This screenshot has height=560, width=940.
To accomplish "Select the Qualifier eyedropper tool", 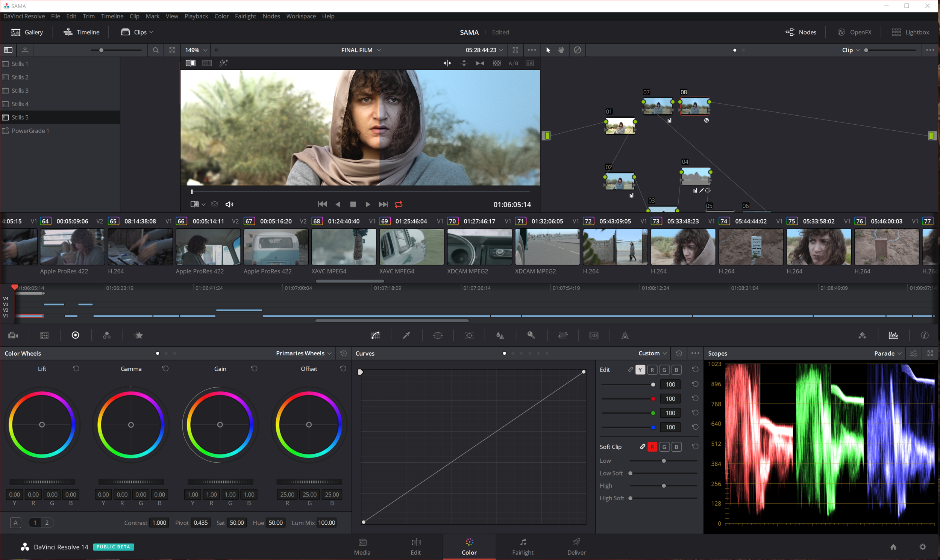I will [x=406, y=335].
